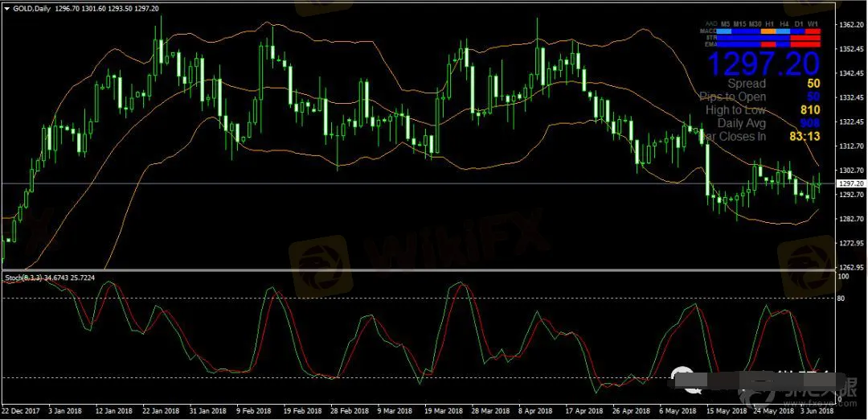The image size is (868, 420).
Task: Click the red W1 MACD signal block
Action: click(x=813, y=31)
